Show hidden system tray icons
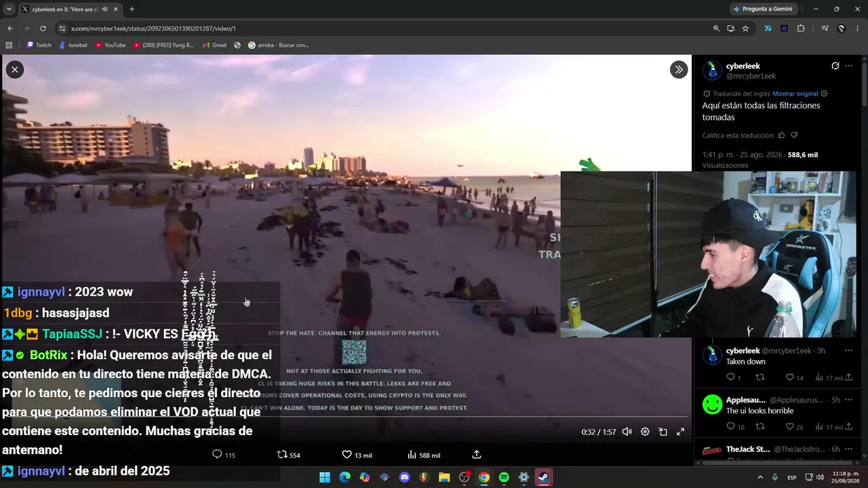This screenshot has height=488, width=868. click(760, 477)
